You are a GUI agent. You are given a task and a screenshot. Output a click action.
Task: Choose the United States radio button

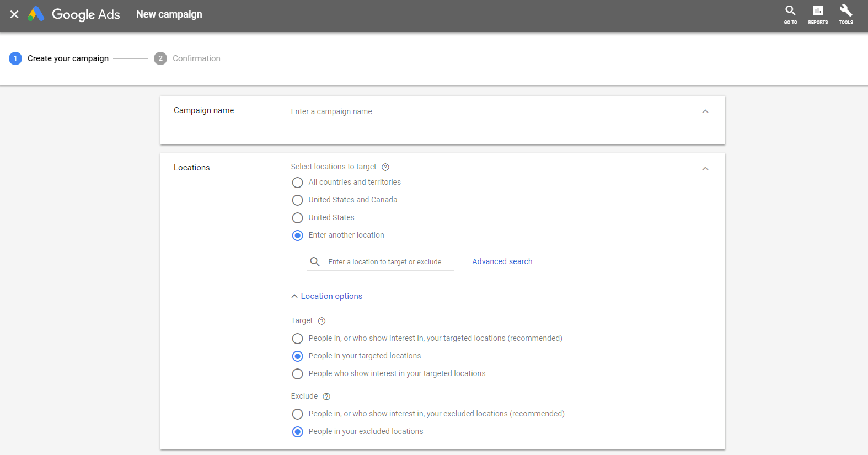(x=297, y=218)
